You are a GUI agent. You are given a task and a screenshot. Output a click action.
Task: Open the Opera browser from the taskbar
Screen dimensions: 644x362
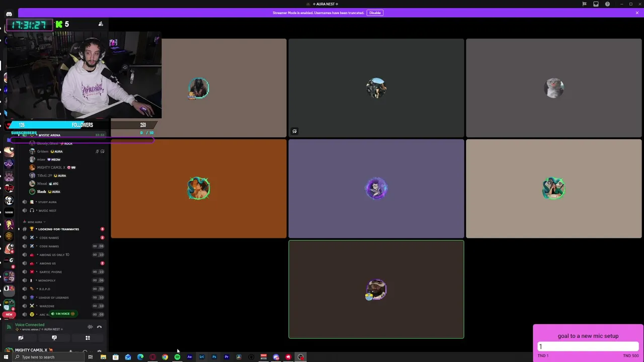coord(152,357)
